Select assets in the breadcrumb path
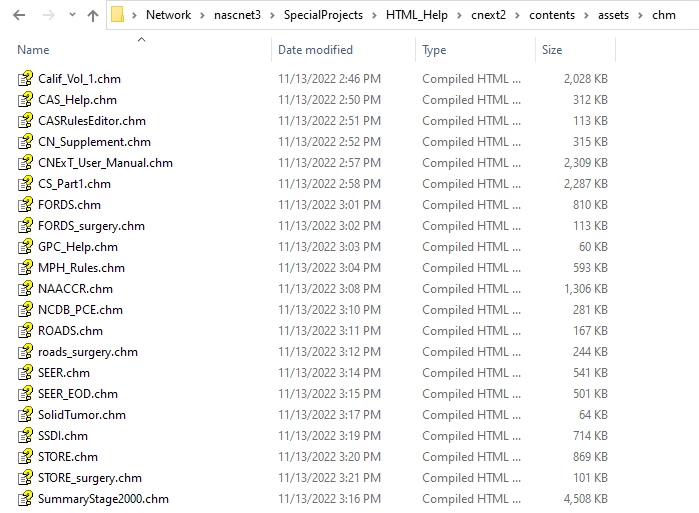Image resolution: width=699 pixels, height=513 pixels. point(613,15)
